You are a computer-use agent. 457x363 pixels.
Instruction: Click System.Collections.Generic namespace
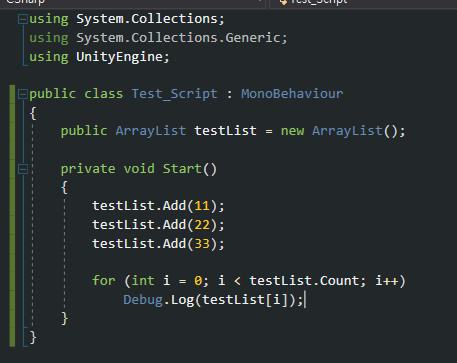[178, 38]
